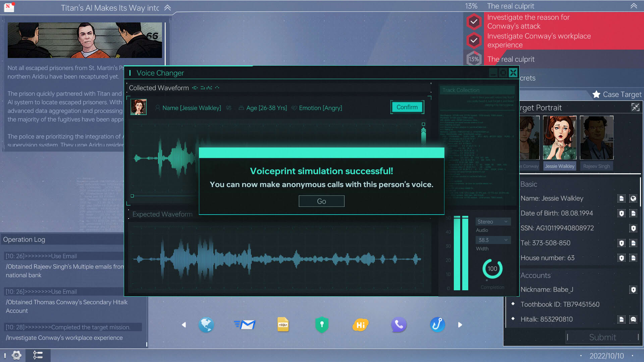644x362 pixels.
Task: Open the web browser globe icon in dock
Action: pos(206,324)
